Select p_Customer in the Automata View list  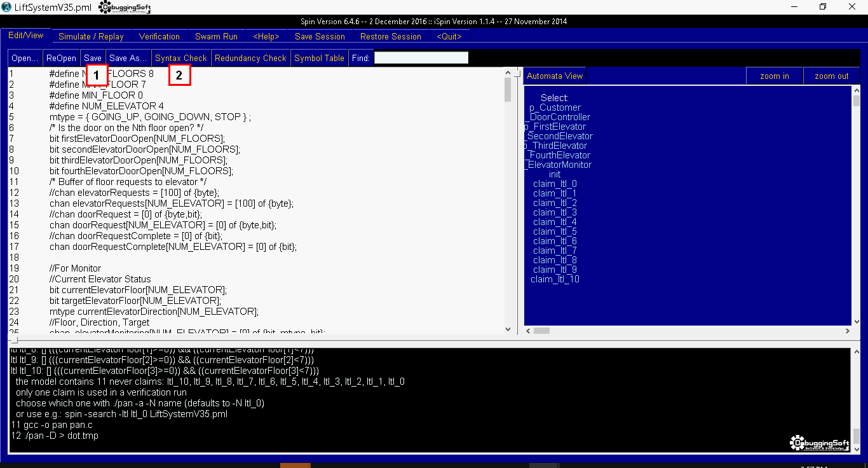[554, 107]
